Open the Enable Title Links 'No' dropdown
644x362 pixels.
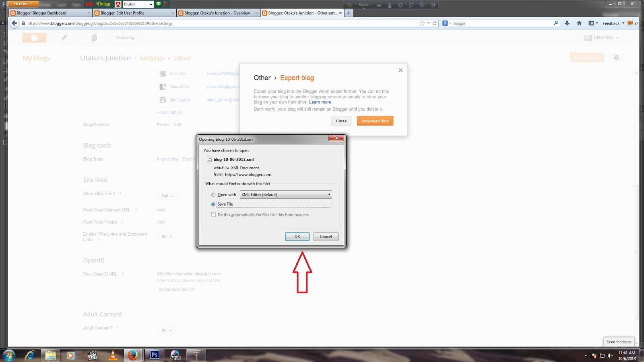coord(167,237)
